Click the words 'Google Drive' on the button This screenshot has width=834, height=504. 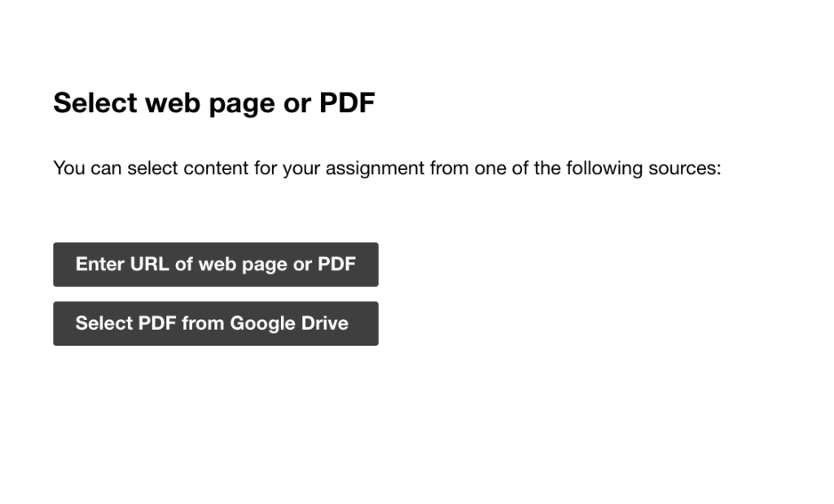pos(289,323)
